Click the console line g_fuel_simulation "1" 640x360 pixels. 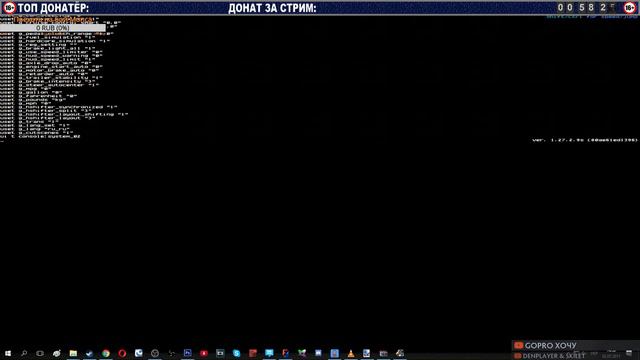click(x=47, y=37)
